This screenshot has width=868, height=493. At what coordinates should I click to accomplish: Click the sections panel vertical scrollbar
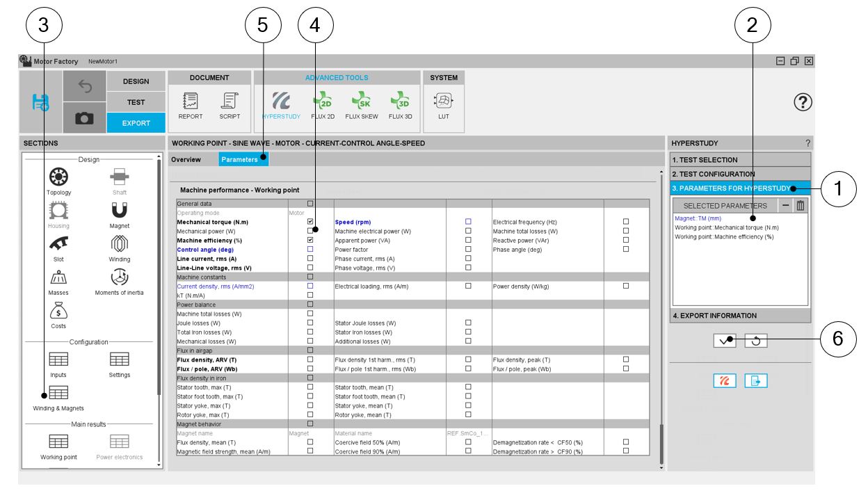[159, 278]
